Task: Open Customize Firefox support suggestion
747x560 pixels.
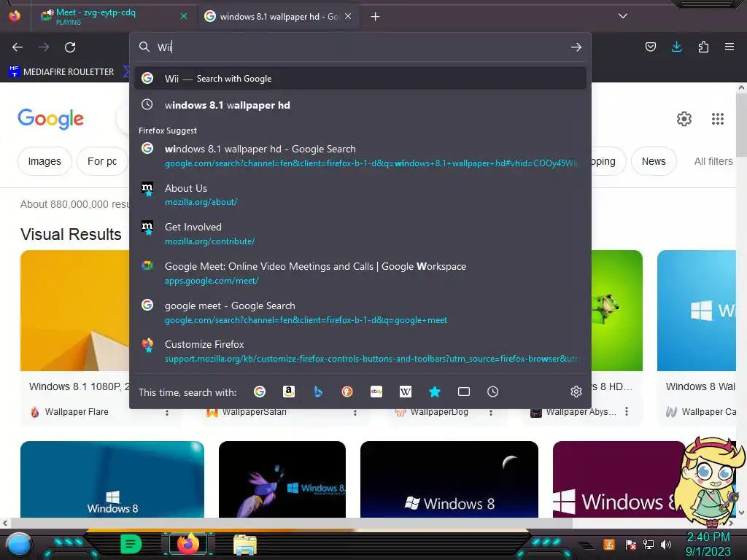Action: [360, 351]
